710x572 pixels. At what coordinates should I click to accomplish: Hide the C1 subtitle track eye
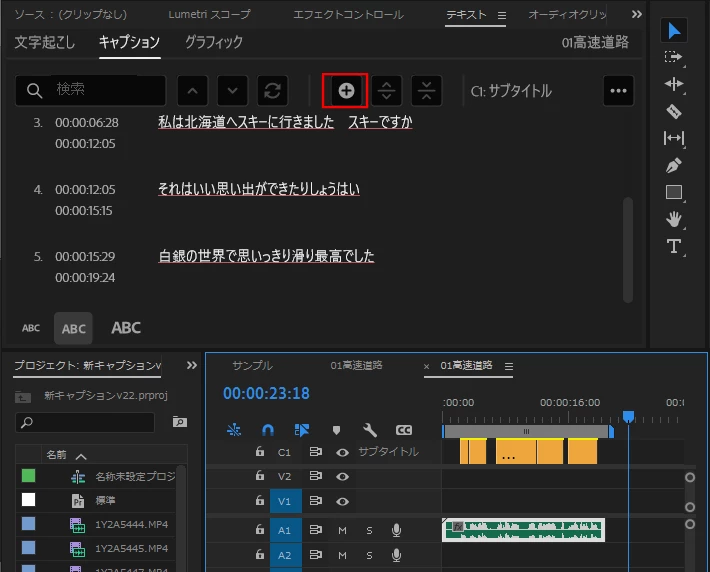click(342, 452)
